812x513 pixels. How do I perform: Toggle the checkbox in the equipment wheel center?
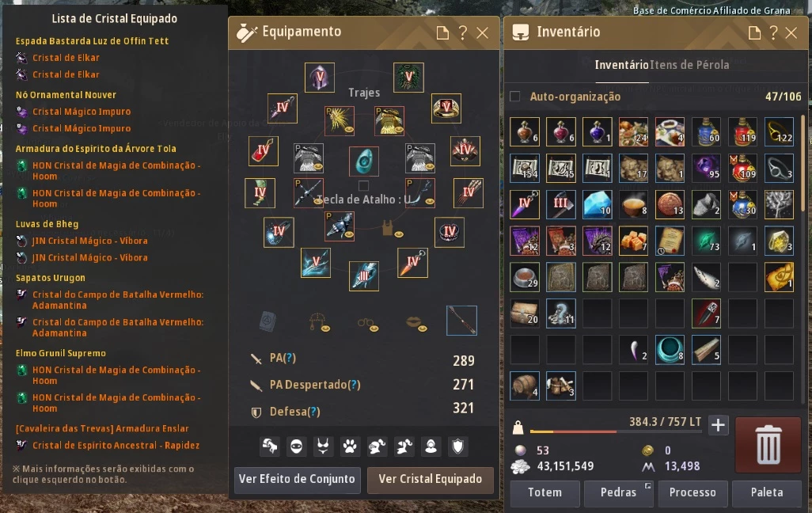[363, 185]
